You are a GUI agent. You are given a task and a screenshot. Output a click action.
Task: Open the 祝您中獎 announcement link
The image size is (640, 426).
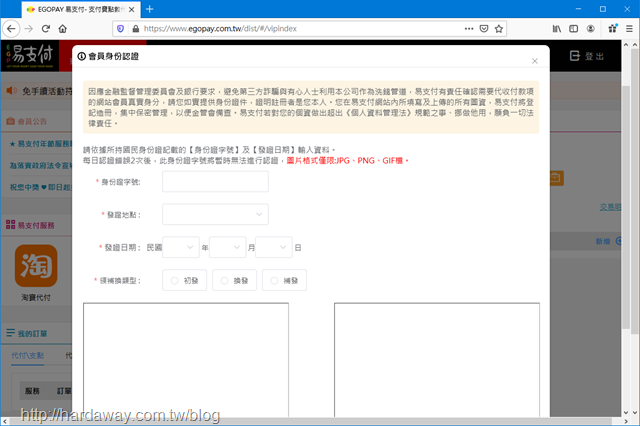pyautogui.click(x=41, y=187)
